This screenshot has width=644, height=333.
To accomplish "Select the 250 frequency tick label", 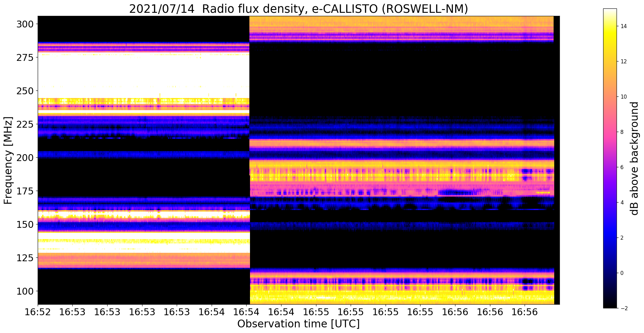I will coord(25,91).
